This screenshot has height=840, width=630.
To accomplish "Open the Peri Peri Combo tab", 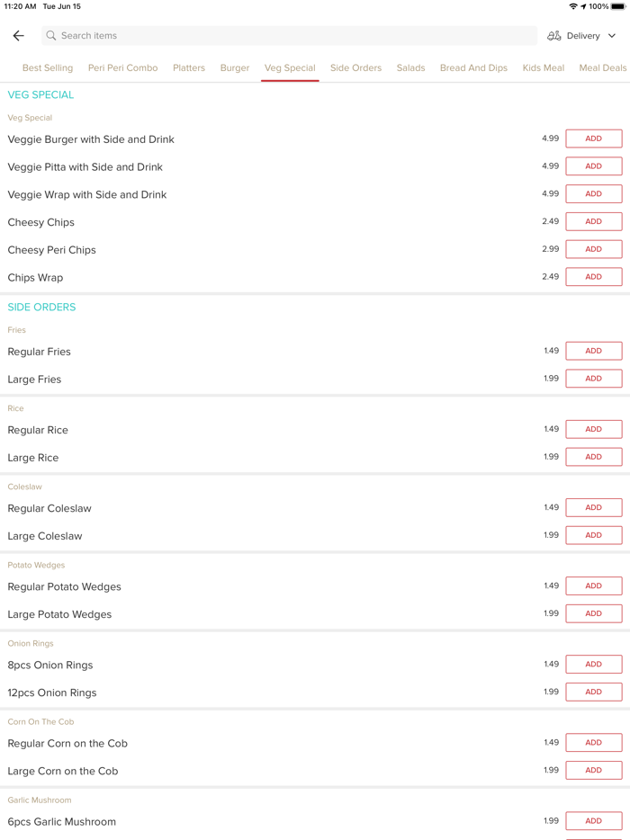I will tap(123, 68).
